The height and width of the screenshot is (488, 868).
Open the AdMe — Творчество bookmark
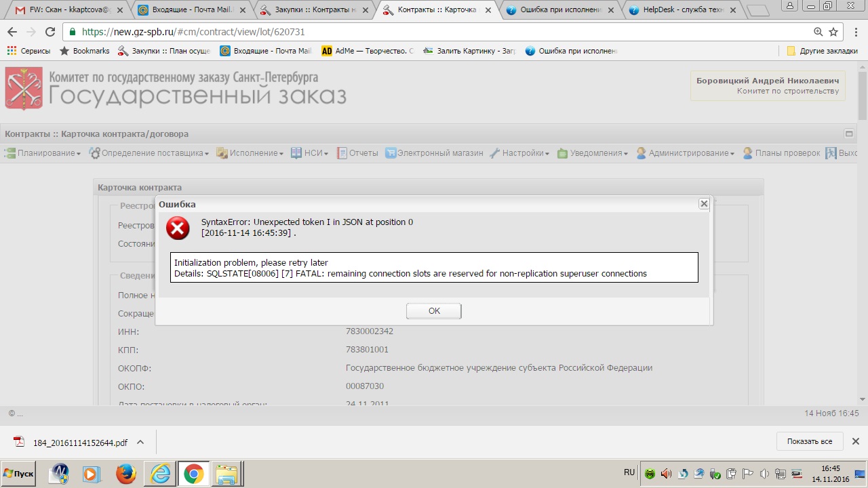pyautogui.click(x=367, y=51)
